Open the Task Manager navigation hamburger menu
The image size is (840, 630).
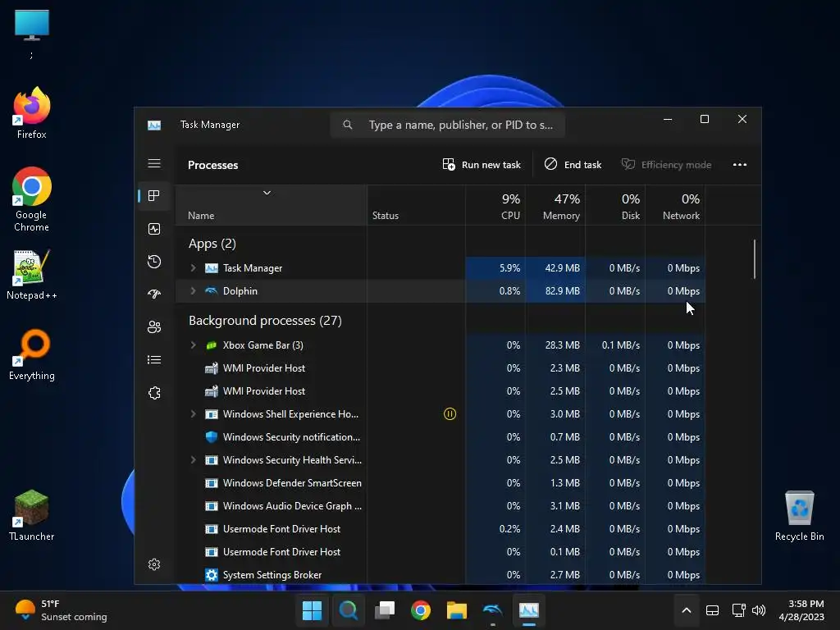tap(154, 163)
